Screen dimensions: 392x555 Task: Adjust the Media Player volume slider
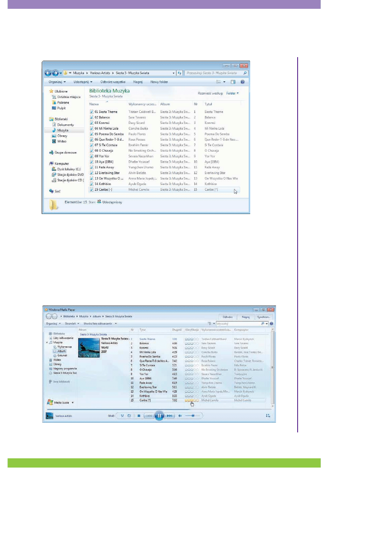pyautogui.click(x=193, y=416)
